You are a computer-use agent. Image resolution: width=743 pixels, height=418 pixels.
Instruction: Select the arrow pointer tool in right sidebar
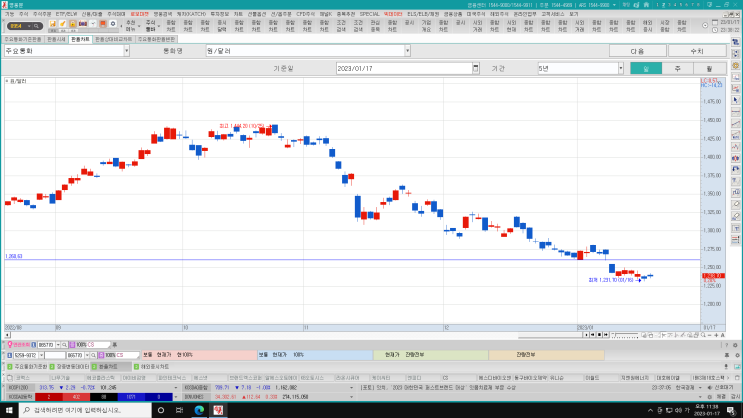coord(735,100)
